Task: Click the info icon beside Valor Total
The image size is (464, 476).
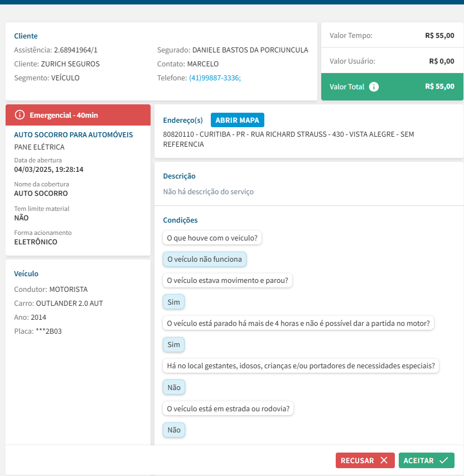Action: (374, 87)
